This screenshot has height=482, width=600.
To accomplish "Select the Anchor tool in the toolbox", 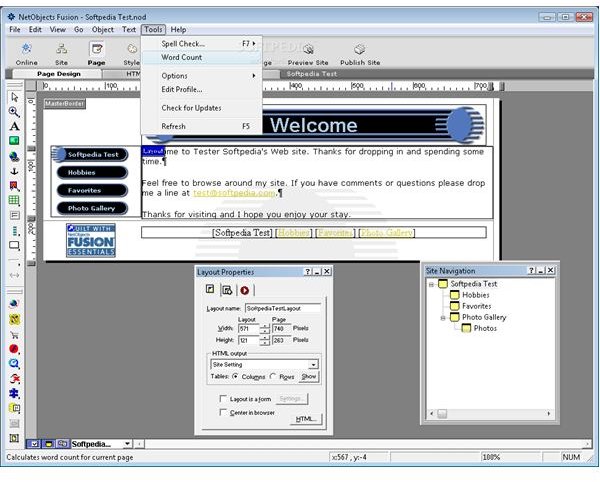I will (14, 171).
